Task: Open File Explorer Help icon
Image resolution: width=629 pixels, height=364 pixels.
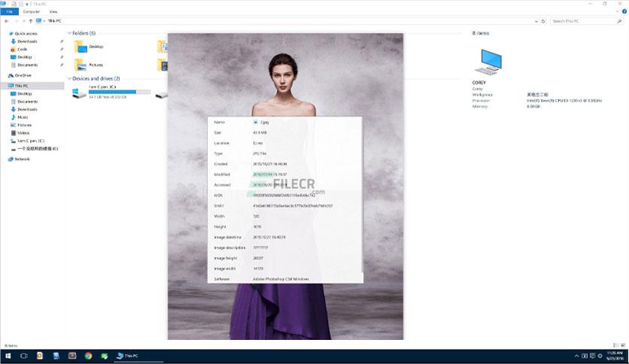Action: pyautogui.click(x=624, y=11)
